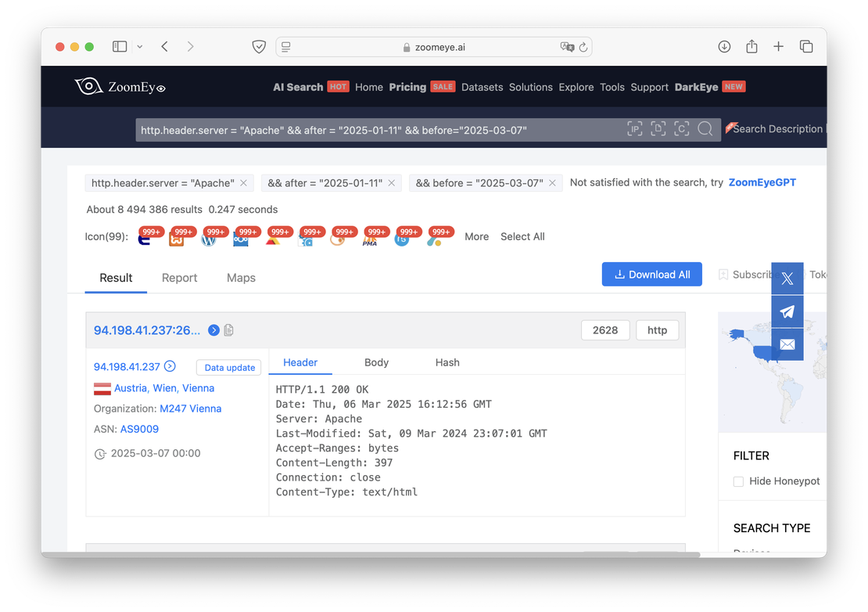
Task: Click the IP search mode icon
Action: click(x=634, y=129)
